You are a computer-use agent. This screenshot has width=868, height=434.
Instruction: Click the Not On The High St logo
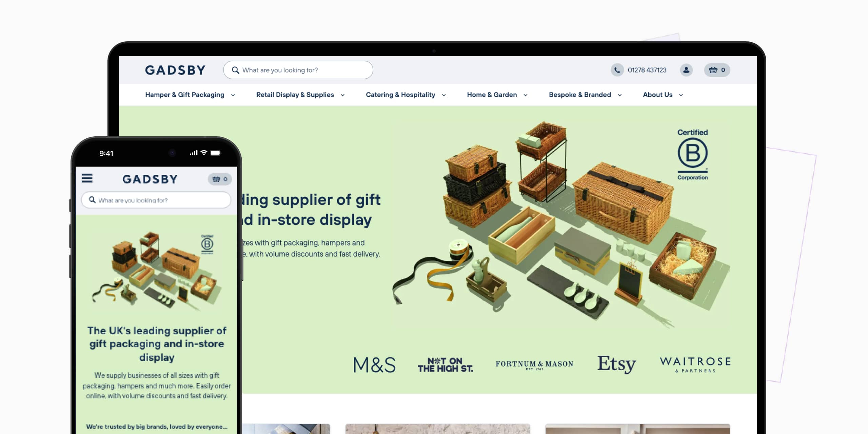click(x=445, y=365)
